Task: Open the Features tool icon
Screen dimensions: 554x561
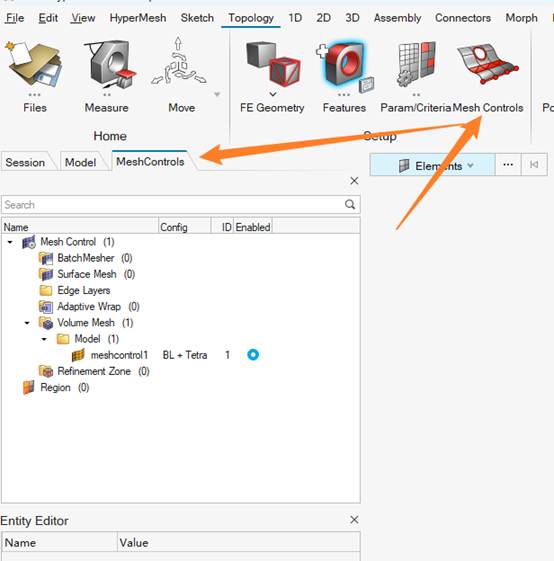Action: point(344,64)
